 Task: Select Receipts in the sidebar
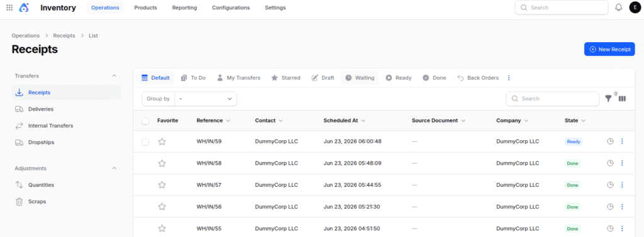pyautogui.click(x=67, y=92)
